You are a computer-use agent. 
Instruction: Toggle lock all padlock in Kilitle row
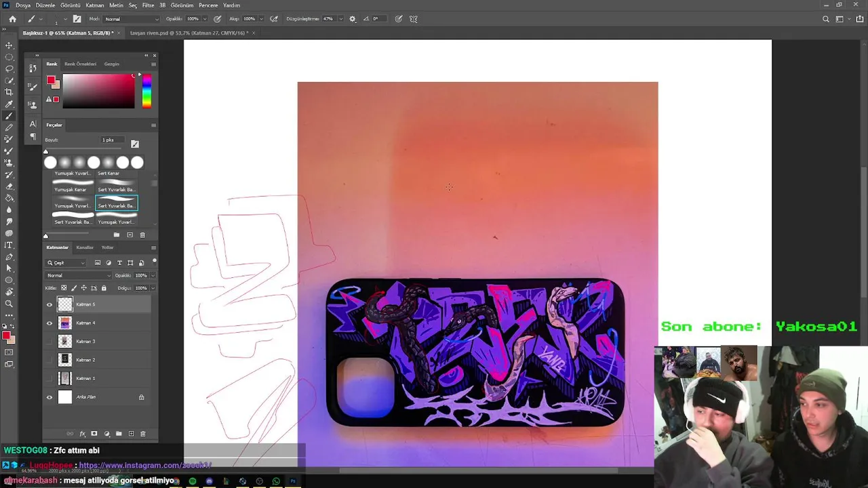point(104,288)
